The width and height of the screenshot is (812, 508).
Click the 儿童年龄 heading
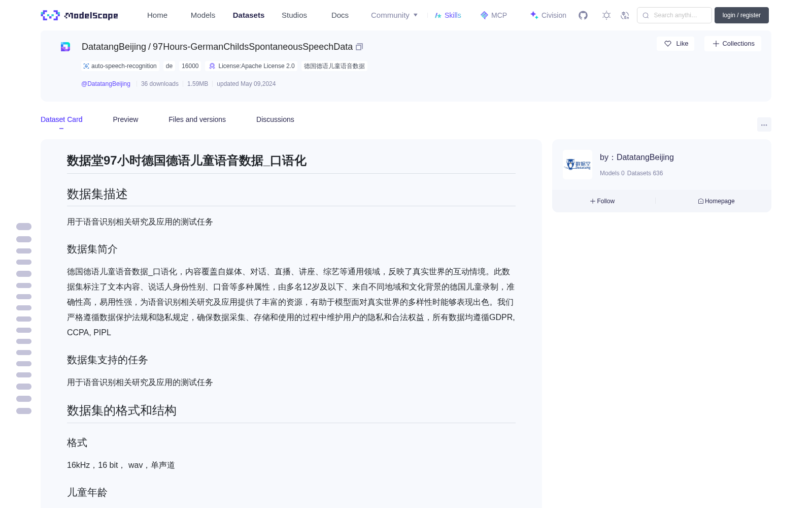pos(87,492)
